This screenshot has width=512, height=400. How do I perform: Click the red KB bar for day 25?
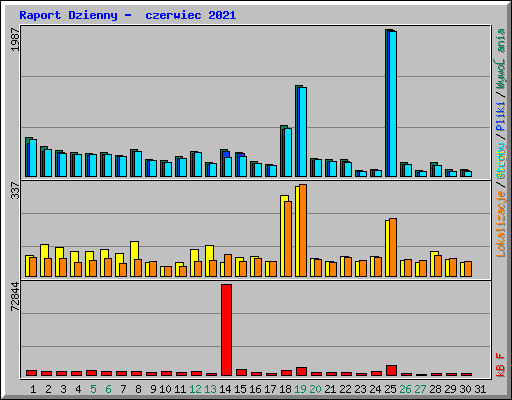391,371
